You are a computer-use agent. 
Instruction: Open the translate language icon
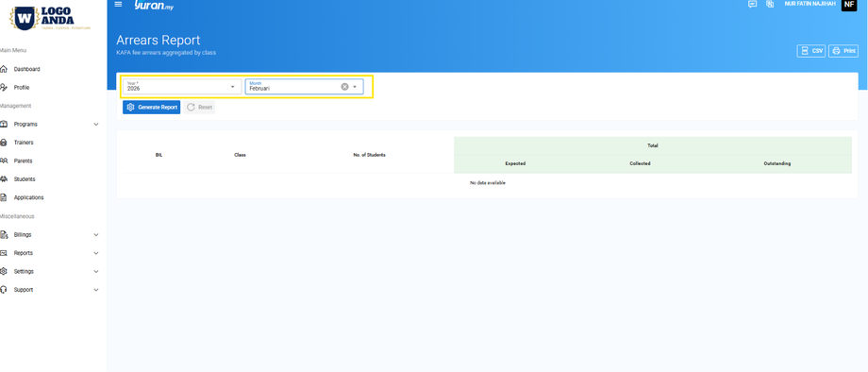[770, 4]
